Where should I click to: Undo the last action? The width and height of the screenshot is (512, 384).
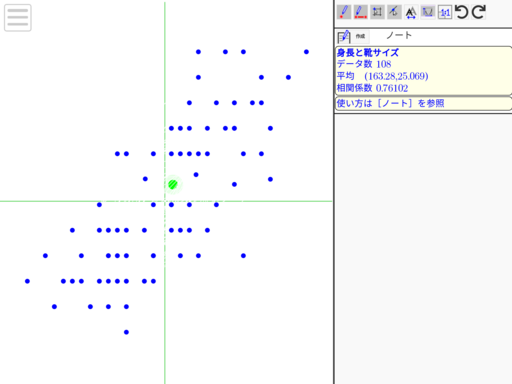click(462, 12)
